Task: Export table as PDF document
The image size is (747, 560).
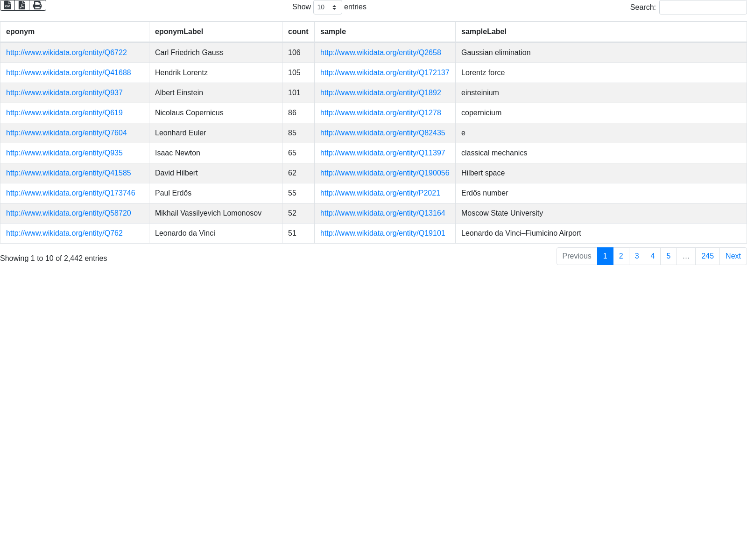Action: click(22, 5)
